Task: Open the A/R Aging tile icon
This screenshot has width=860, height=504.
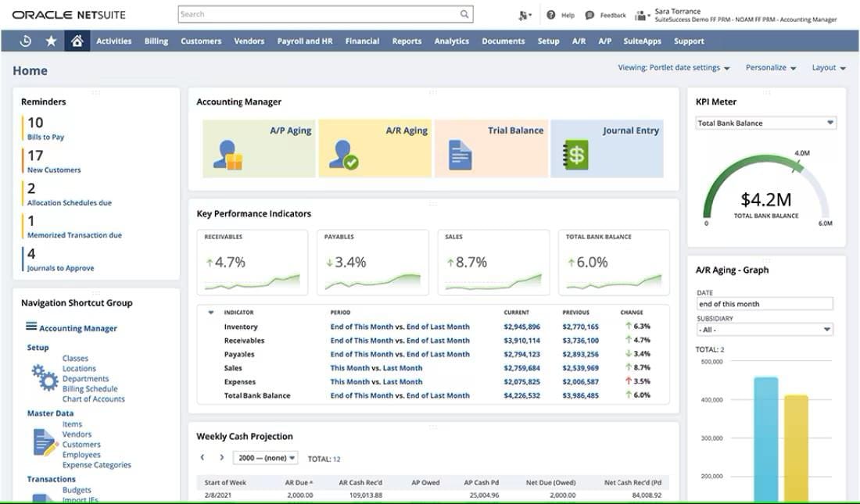Action: (x=343, y=155)
